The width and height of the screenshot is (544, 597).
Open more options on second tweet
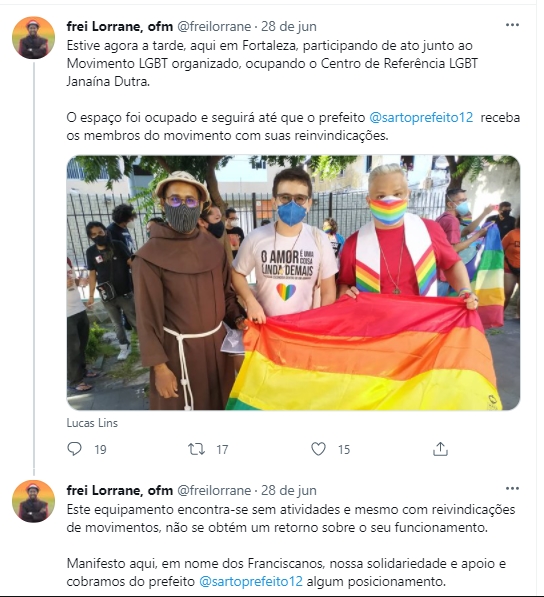coord(512,489)
